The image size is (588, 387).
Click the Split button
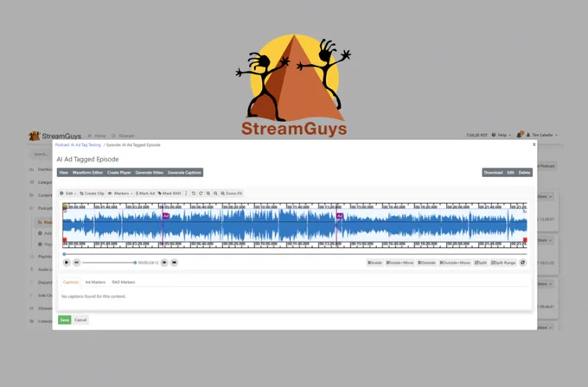point(481,263)
